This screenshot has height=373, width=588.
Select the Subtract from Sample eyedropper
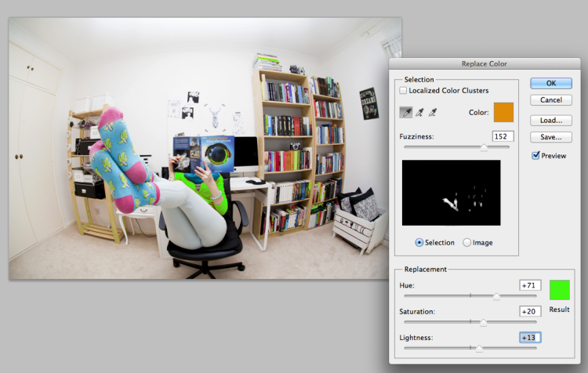click(x=433, y=112)
